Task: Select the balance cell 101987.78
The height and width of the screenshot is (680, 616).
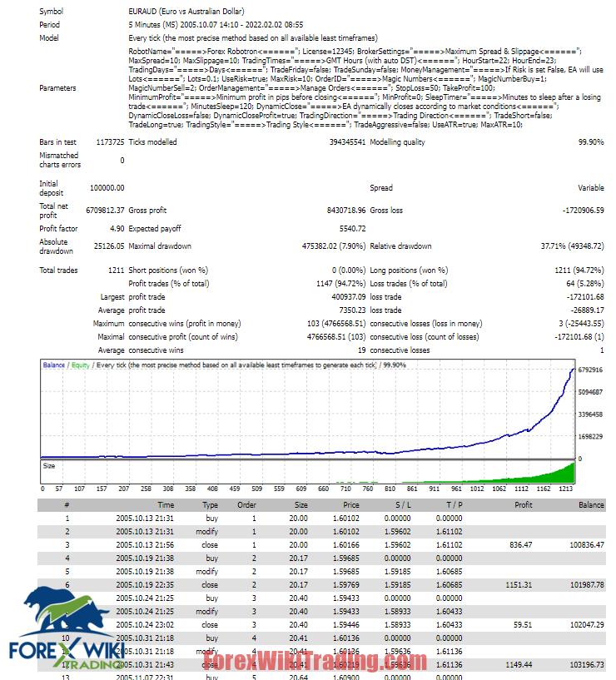Action: (x=587, y=585)
